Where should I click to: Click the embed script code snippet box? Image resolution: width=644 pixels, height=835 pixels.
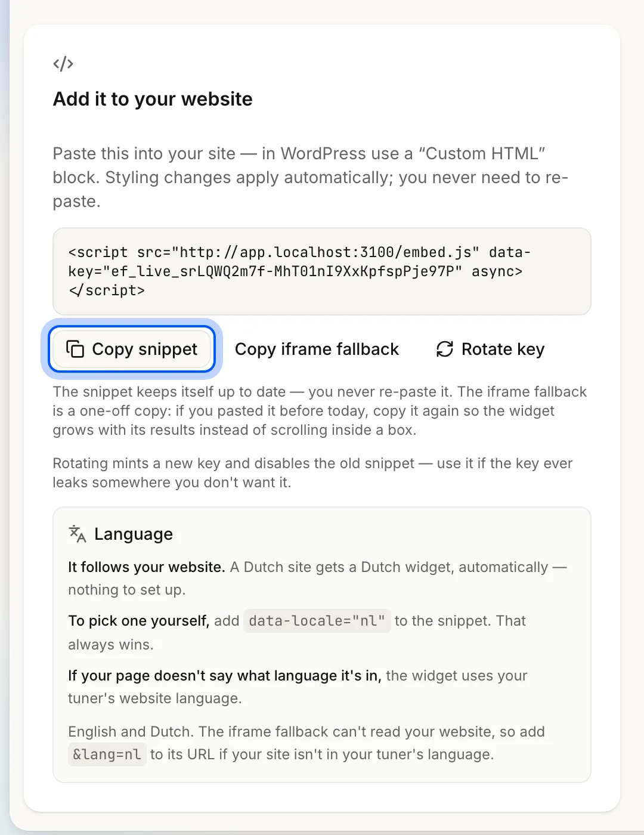[x=322, y=271]
